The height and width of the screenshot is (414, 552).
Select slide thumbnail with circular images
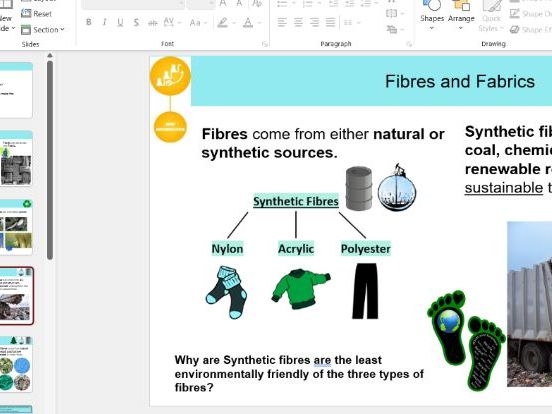(x=16, y=364)
